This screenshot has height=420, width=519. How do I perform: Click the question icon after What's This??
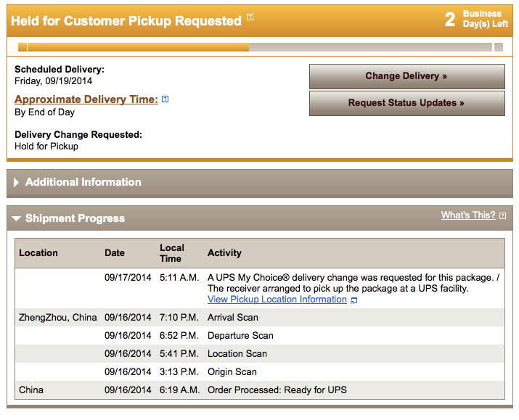[x=502, y=215]
